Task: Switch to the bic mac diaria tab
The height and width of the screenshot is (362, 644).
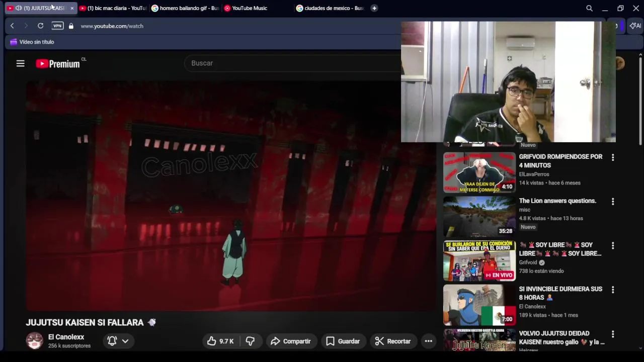Action: tap(113, 8)
